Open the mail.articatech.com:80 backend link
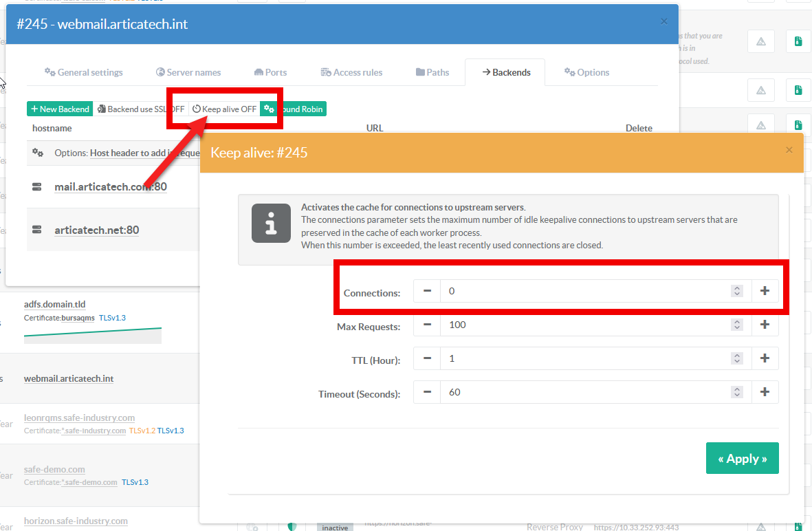 point(111,186)
